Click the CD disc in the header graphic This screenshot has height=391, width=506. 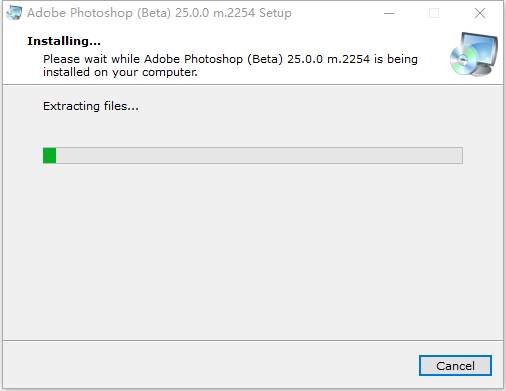point(463,60)
